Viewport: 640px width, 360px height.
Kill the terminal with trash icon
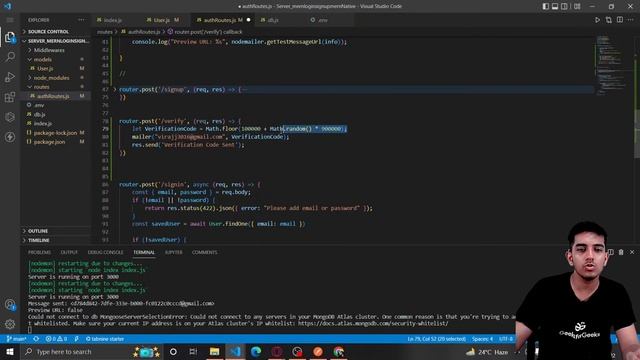click(x=621, y=252)
